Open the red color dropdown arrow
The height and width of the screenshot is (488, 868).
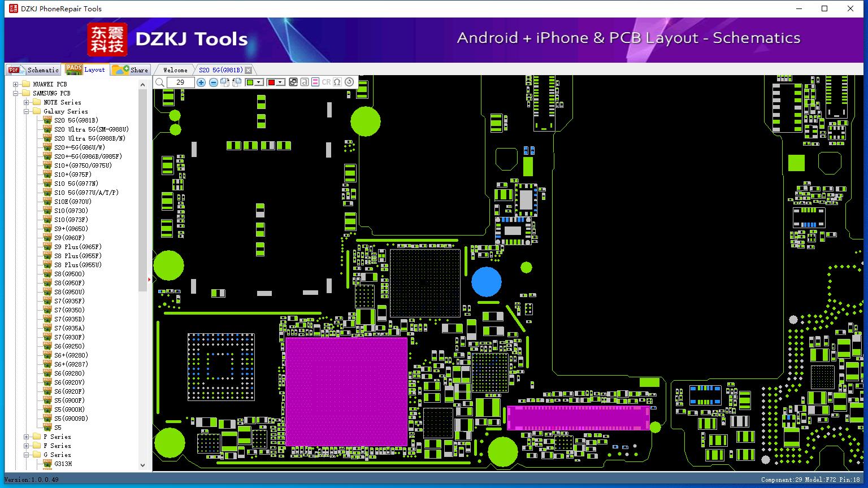coord(280,82)
